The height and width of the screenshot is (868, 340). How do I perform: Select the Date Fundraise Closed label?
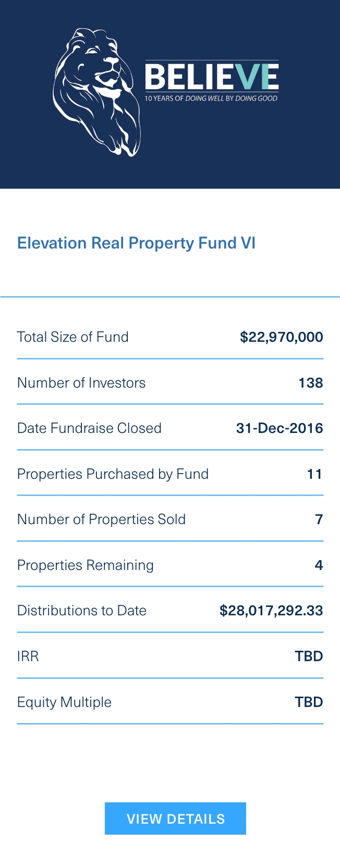point(89,428)
